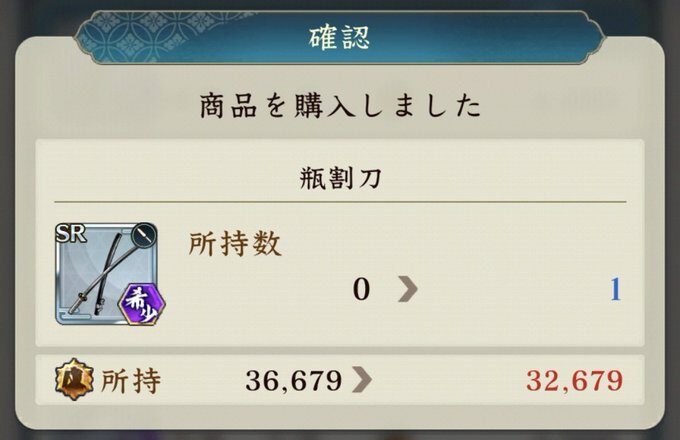The height and width of the screenshot is (440, 680).
Task: Tap the 瓶割刀 item name heading
Action: tap(340, 178)
